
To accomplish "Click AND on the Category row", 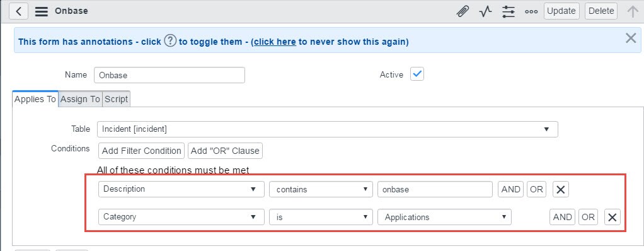I will coord(562,217).
